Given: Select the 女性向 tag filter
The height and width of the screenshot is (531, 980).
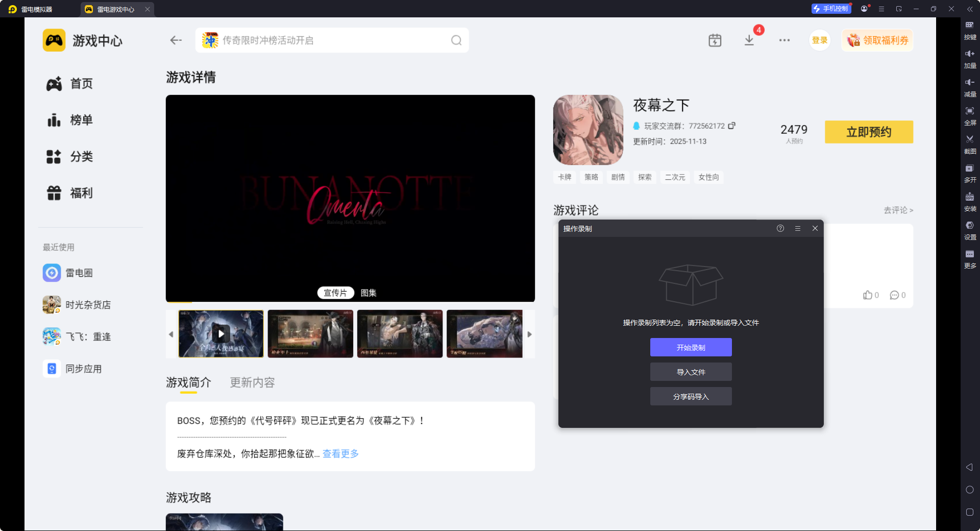Looking at the screenshot, I should 708,177.
